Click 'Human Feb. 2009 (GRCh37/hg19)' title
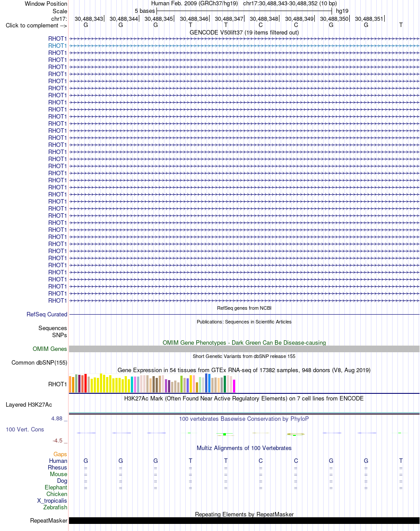The width and height of the screenshot is (420, 531). tap(195, 4)
